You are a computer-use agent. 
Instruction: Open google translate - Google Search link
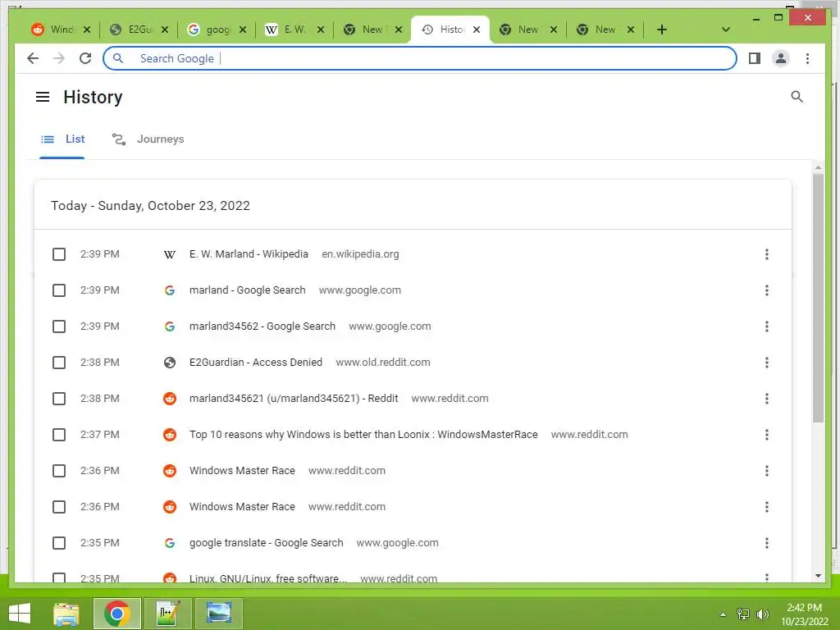tap(267, 543)
